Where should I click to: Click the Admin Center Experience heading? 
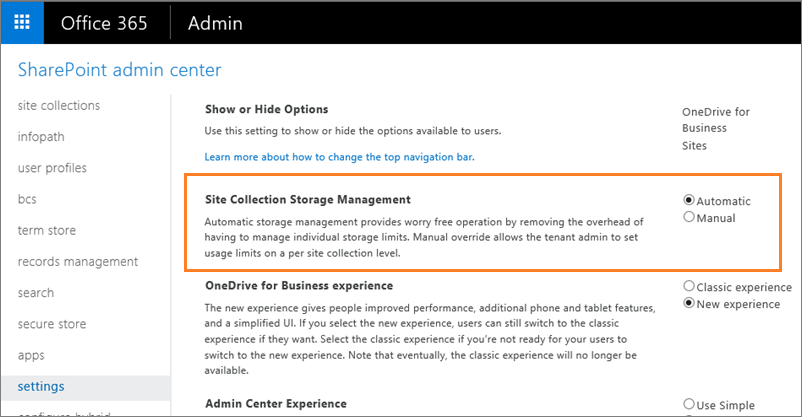point(276,404)
